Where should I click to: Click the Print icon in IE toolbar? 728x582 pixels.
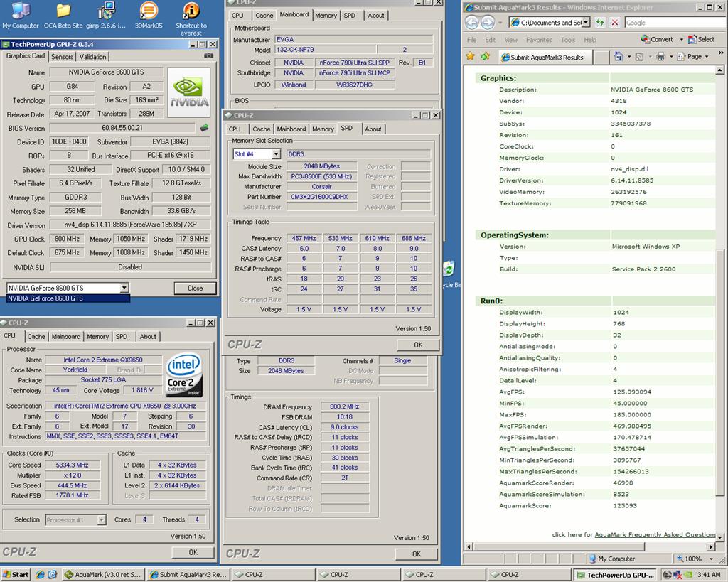(x=660, y=57)
